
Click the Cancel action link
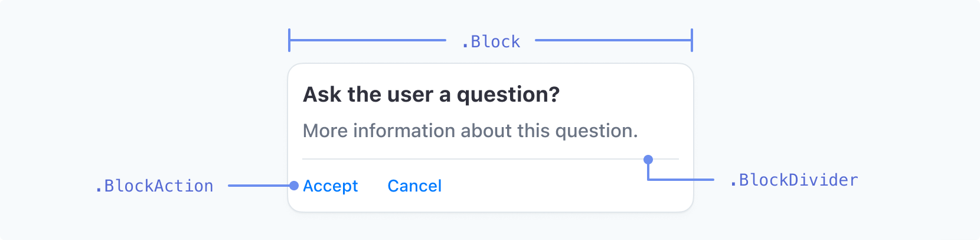pos(414,186)
